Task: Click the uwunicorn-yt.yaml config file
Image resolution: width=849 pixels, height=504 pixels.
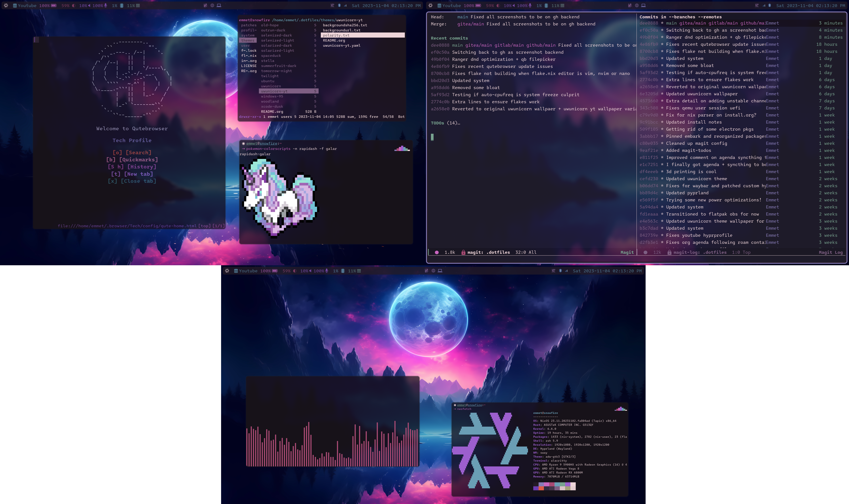Action: [341, 45]
